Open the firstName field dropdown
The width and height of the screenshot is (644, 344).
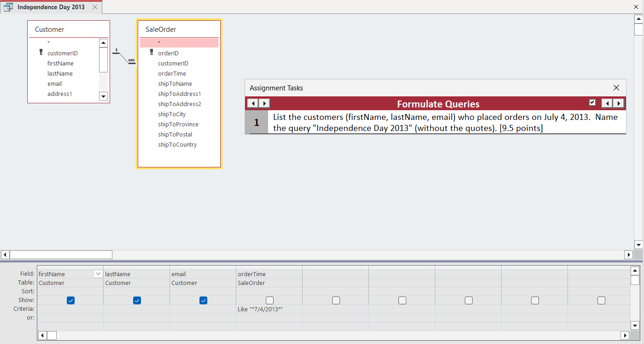[98, 273]
